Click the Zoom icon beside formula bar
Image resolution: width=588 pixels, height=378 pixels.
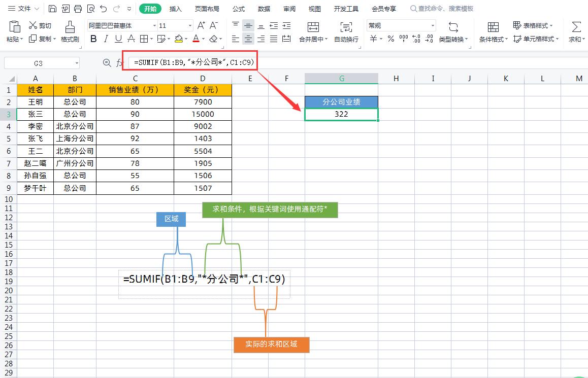107,63
